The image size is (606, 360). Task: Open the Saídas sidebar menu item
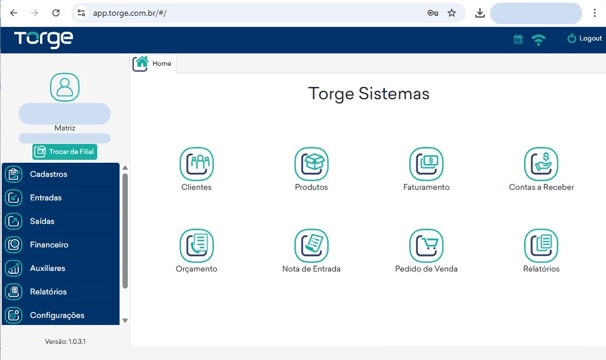(61, 221)
